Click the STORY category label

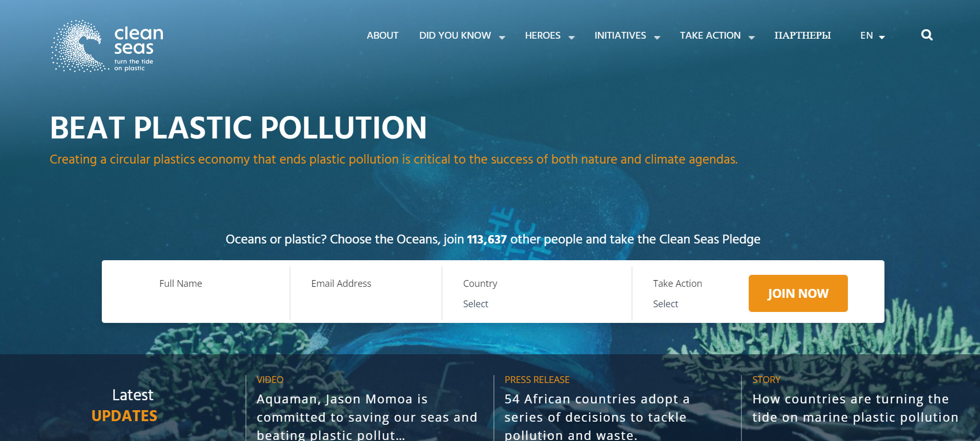click(x=766, y=380)
